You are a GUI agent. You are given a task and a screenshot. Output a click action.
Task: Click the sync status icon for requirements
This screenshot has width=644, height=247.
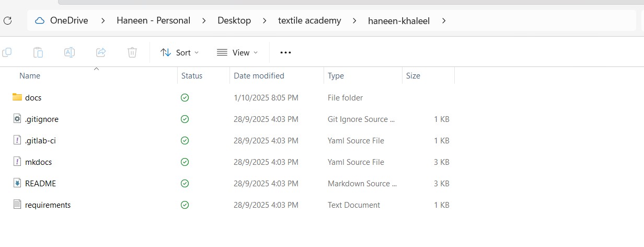pyautogui.click(x=185, y=205)
